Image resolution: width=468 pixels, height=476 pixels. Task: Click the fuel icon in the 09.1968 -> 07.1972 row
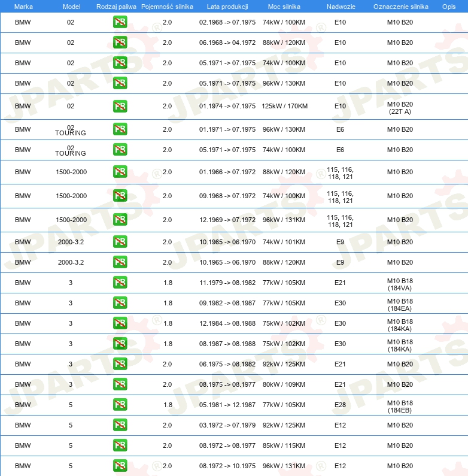click(x=120, y=196)
